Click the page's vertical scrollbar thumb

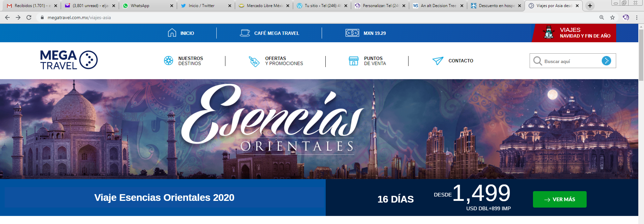[x=641, y=54]
